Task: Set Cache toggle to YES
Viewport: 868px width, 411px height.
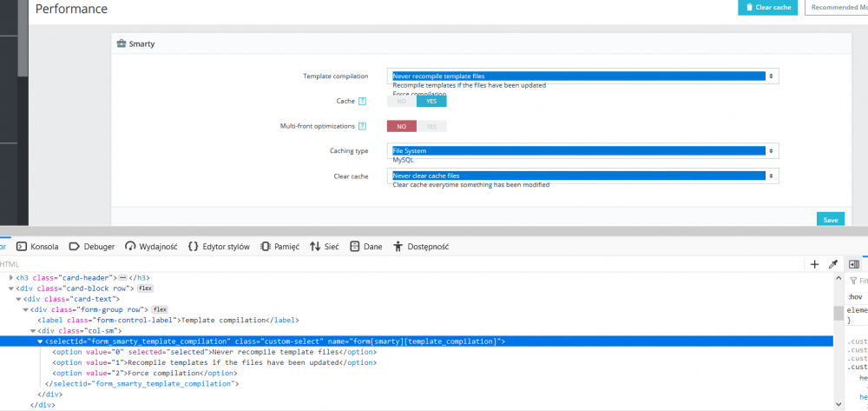Action: click(431, 102)
